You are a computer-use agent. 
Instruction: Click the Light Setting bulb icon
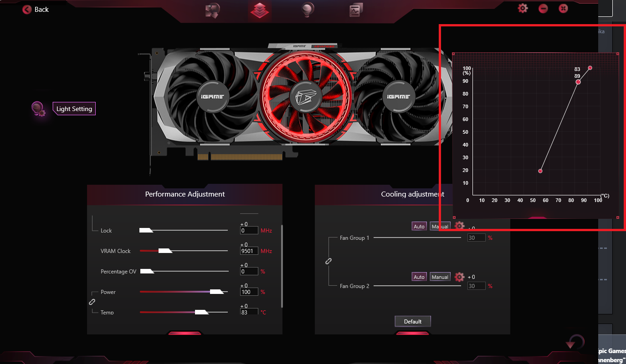pos(38,109)
